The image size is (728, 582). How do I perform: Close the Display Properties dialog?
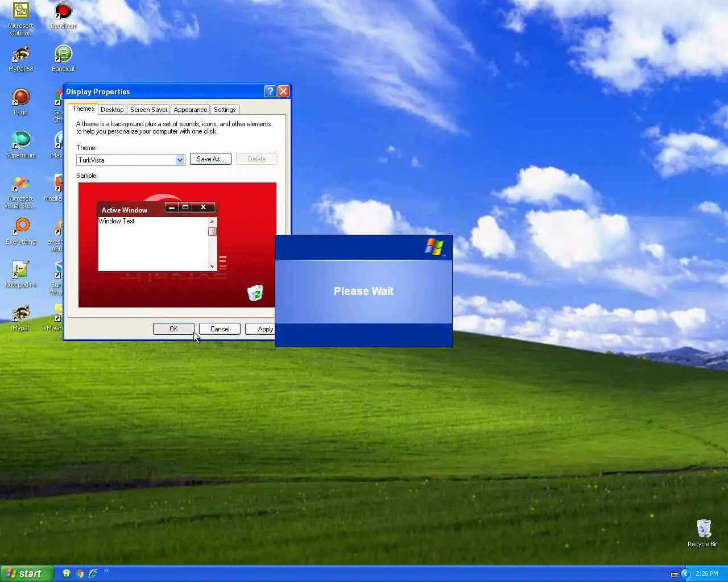[x=283, y=92]
